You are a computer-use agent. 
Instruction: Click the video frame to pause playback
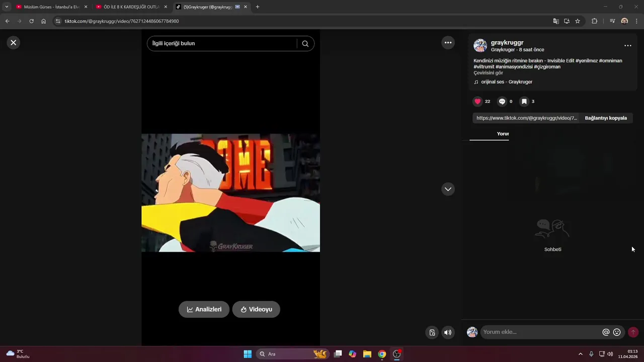click(x=230, y=193)
